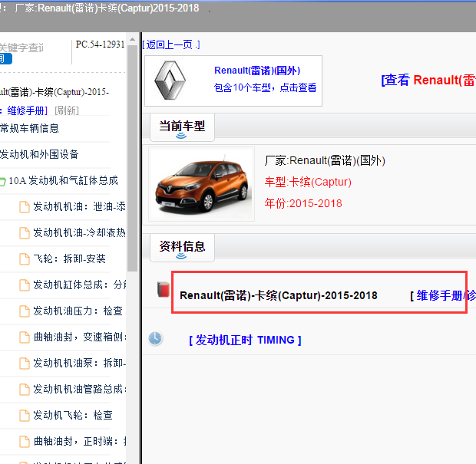The width and height of the screenshot is (476, 464).
Task: Click the red book icon beside Captur manual
Action: coord(164,289)
